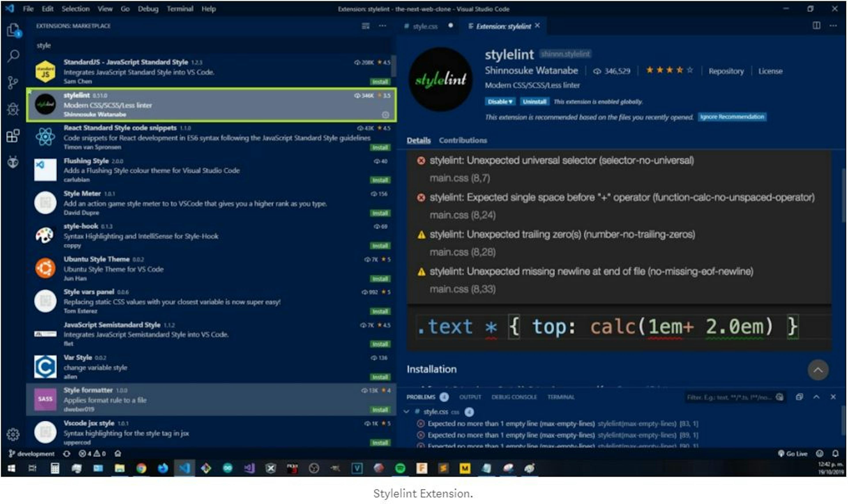Open the stylelint License link

point(770,71)
